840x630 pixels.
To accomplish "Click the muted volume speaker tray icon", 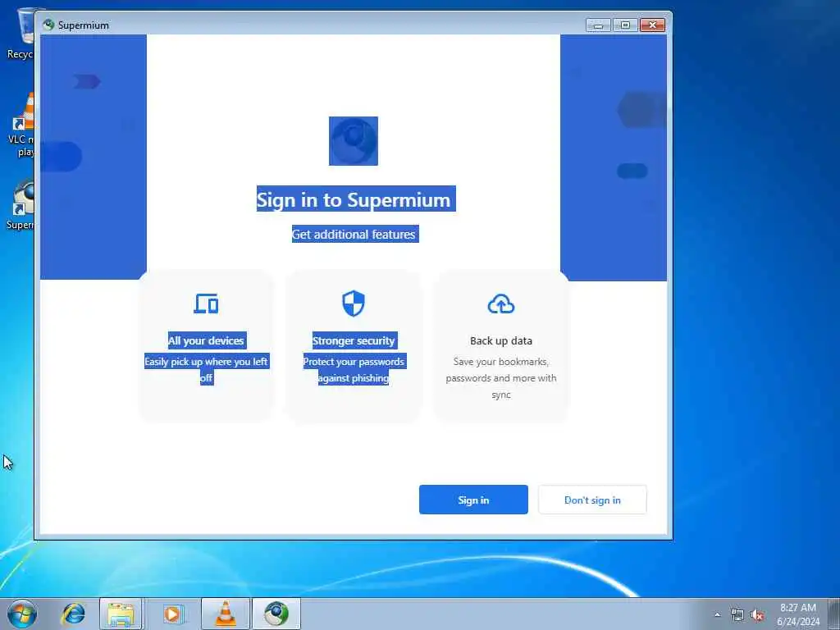I will click(757, 615).
